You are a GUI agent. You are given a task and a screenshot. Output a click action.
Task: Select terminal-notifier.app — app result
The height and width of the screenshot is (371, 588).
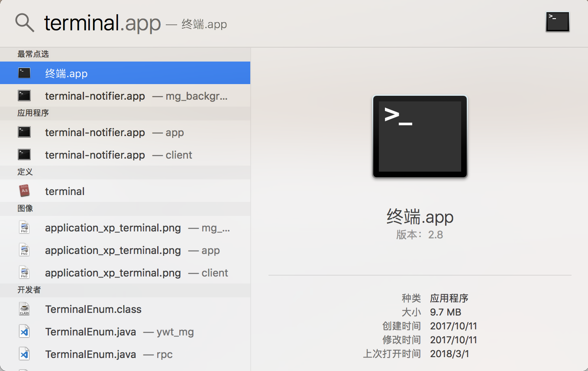pos(126,132)
